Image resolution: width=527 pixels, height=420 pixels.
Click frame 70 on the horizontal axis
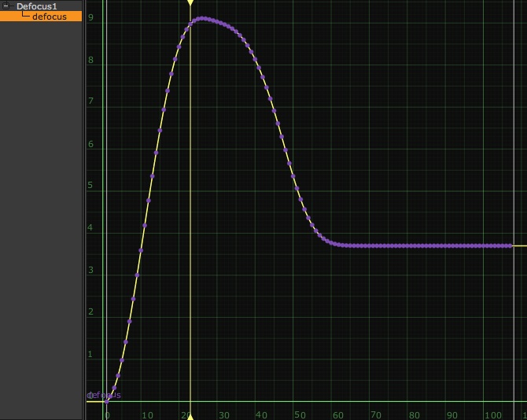pos(376,414)
